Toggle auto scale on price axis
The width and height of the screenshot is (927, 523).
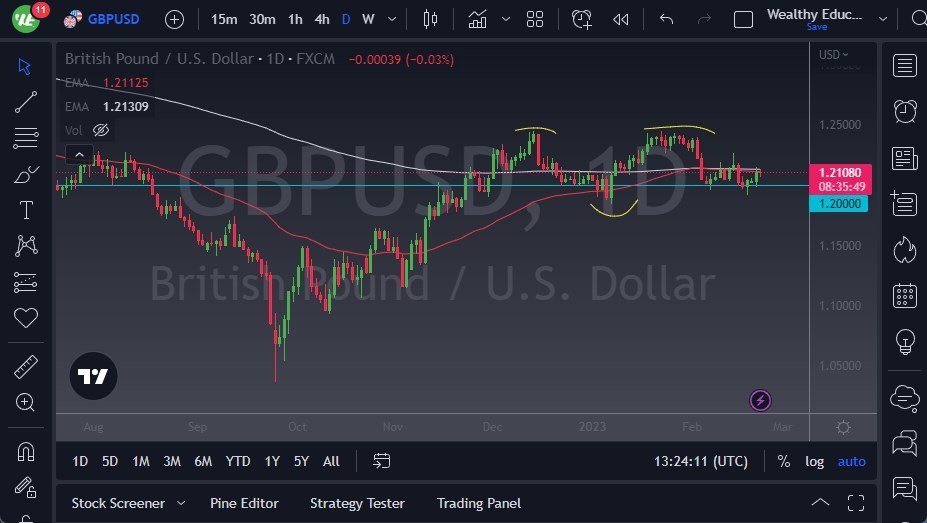point(851,461)
